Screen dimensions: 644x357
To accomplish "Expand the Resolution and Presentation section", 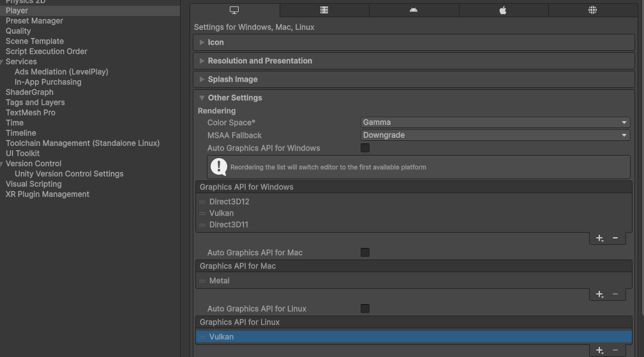I will tap(414, 61).
